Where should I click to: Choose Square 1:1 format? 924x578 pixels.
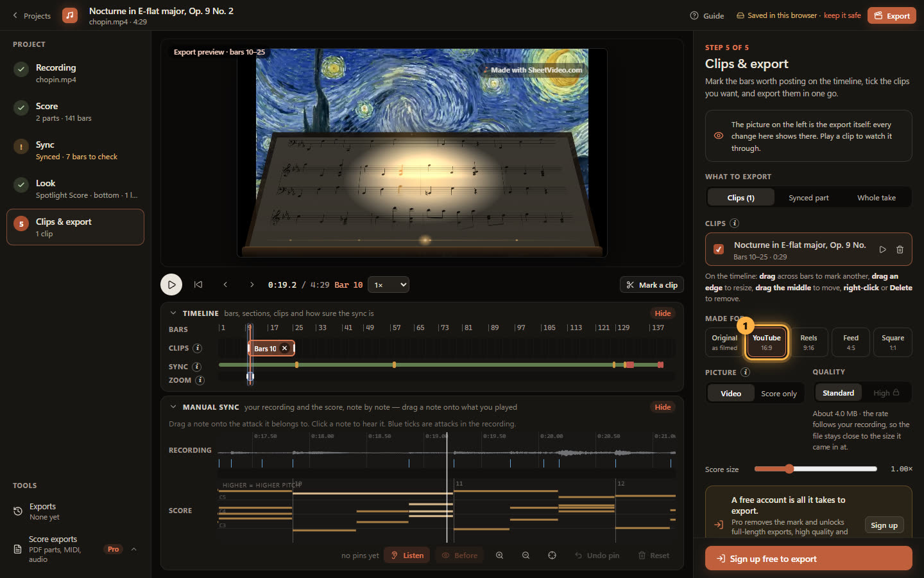pyautogui.click(x=893, y=342)
